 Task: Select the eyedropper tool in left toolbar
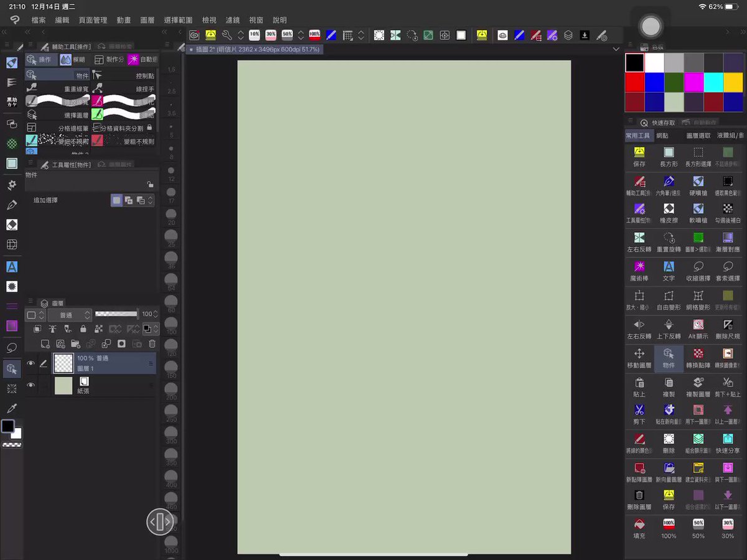[12, 408]
